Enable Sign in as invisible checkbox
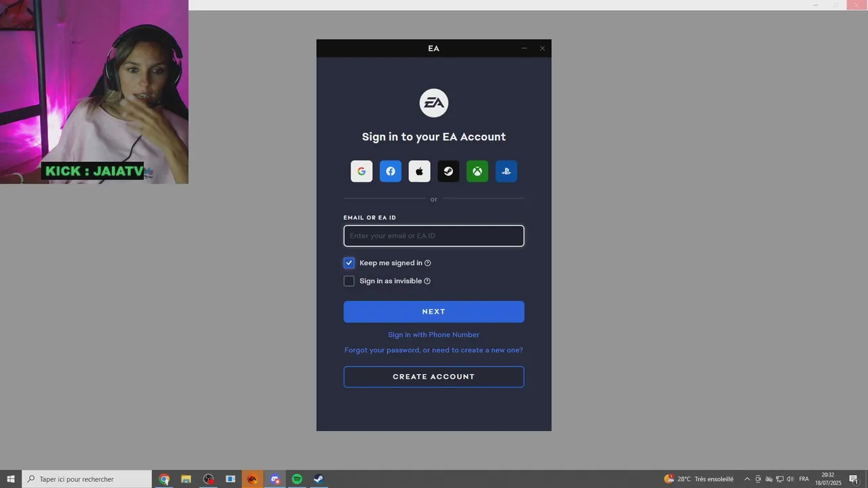Viewport: 868px width, 488px height. click(349, 281)
